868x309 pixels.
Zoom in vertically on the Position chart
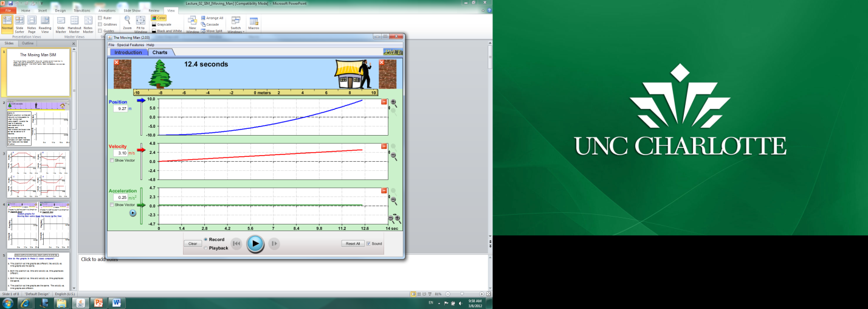[x=393, y=103]
